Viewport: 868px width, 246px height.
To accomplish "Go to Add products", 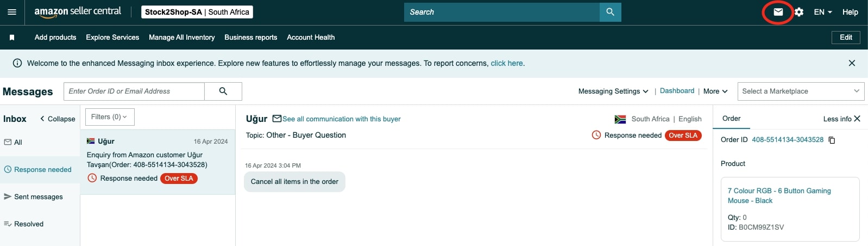I will tap(55, 38).
